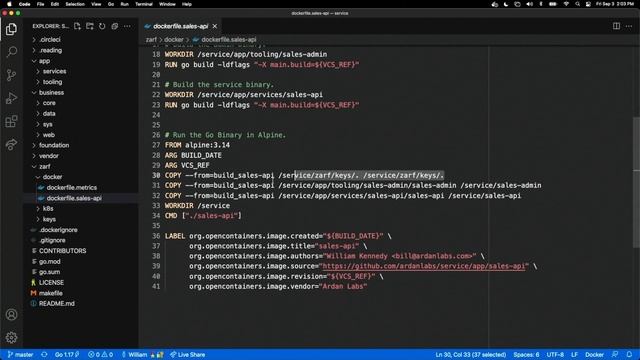Open the Extensions view
This screenshot has width=640, height=360.
coord(11,121)
